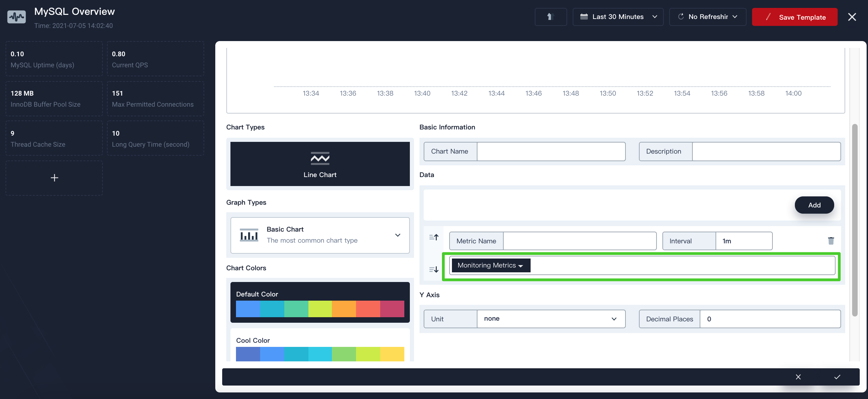868x399 pixels.
Task: Expand the Basic Chart graph type selector
Action: point(397,235)
